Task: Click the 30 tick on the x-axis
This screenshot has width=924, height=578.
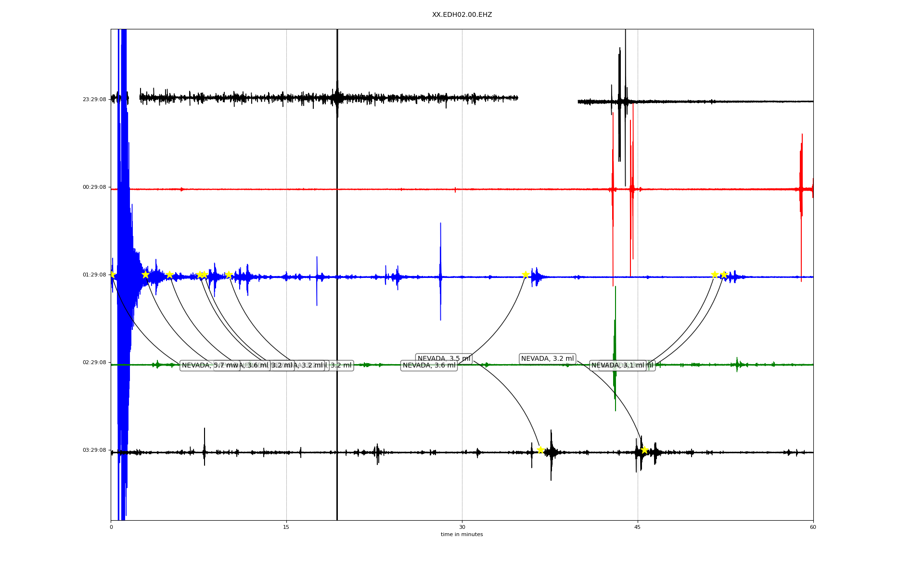Action: pyautogui.click(x=462, y=527)
